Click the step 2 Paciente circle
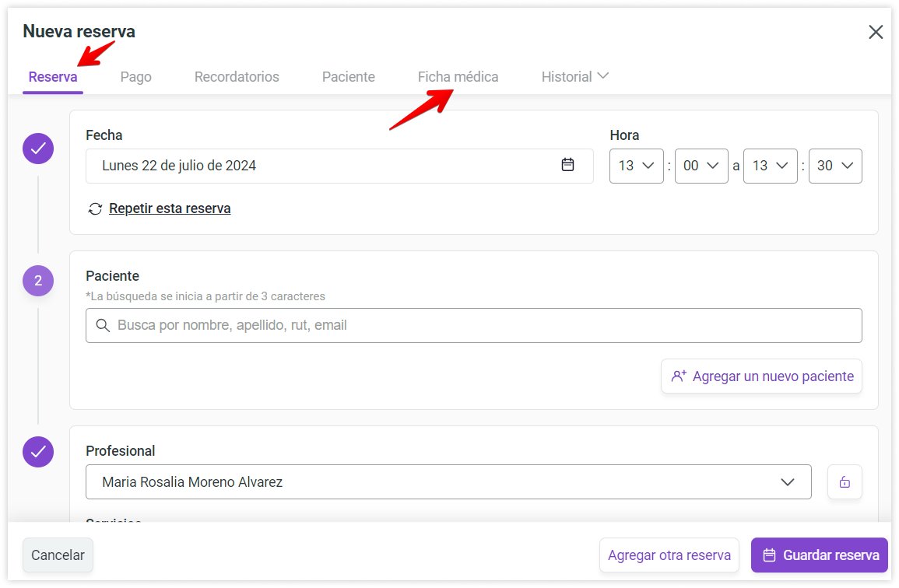899x588 pixels. (38, 280)
